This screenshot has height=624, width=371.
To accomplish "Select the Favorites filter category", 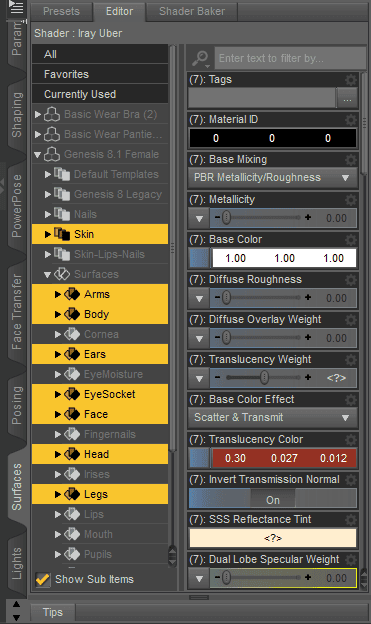I will 100,74.
